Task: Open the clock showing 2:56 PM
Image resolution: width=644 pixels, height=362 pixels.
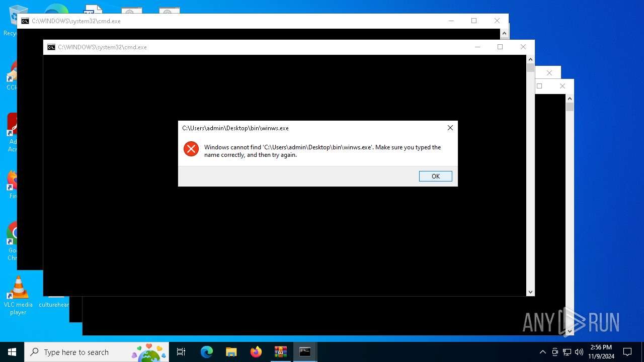Action: 601,352
